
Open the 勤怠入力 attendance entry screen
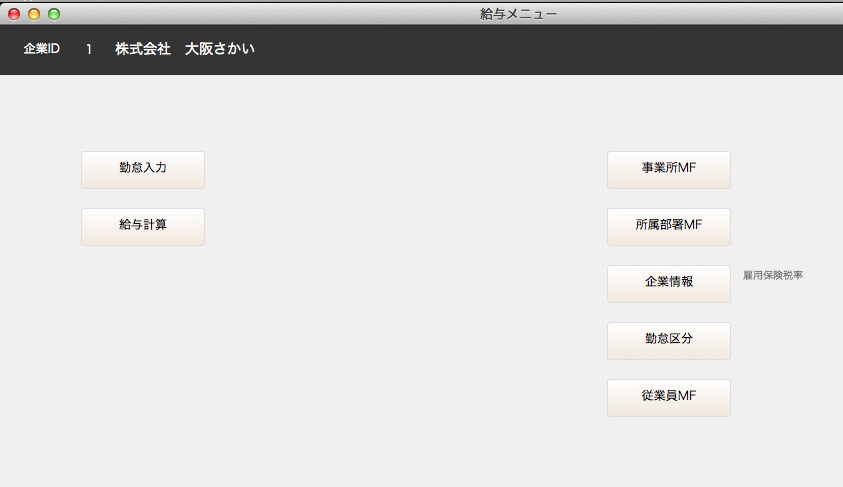143,169
